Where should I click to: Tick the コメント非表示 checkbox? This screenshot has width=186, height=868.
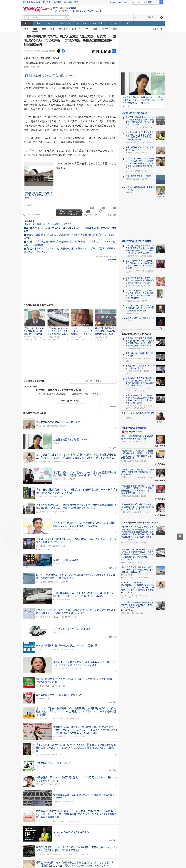tap(102, 406)
